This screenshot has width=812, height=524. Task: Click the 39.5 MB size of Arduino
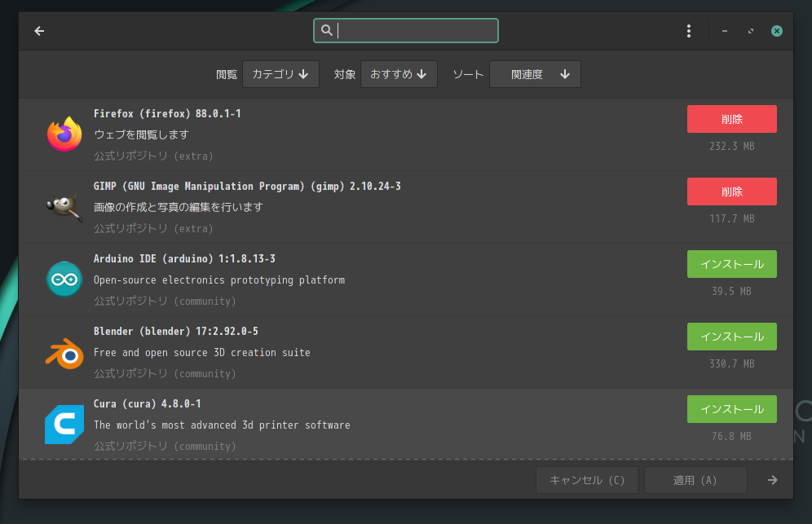[731, 291]
